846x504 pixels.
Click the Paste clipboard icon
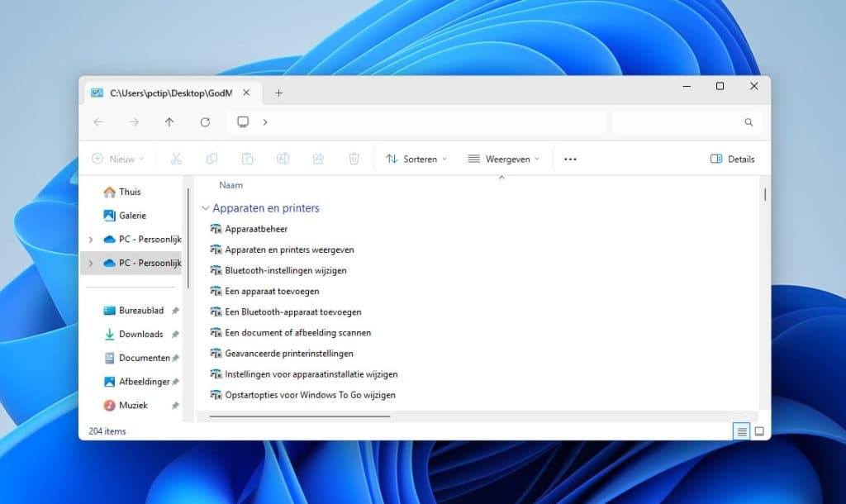(247, 159)
